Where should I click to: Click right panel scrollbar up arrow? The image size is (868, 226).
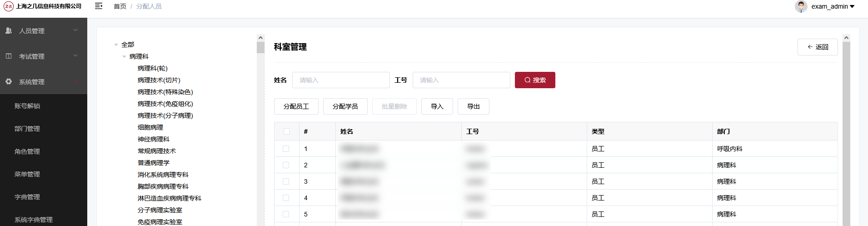pyautogui.click(x=846, y=38)
